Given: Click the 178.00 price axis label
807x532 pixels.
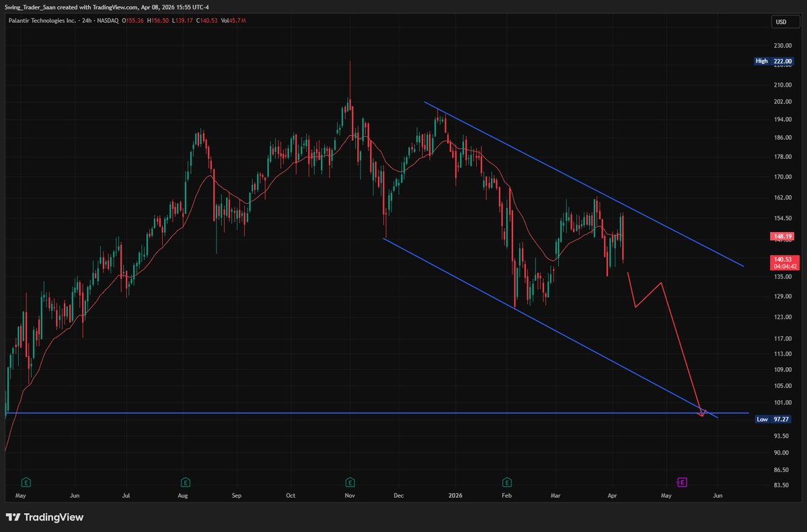Looking at the screenshot, I should pos(781,157).
